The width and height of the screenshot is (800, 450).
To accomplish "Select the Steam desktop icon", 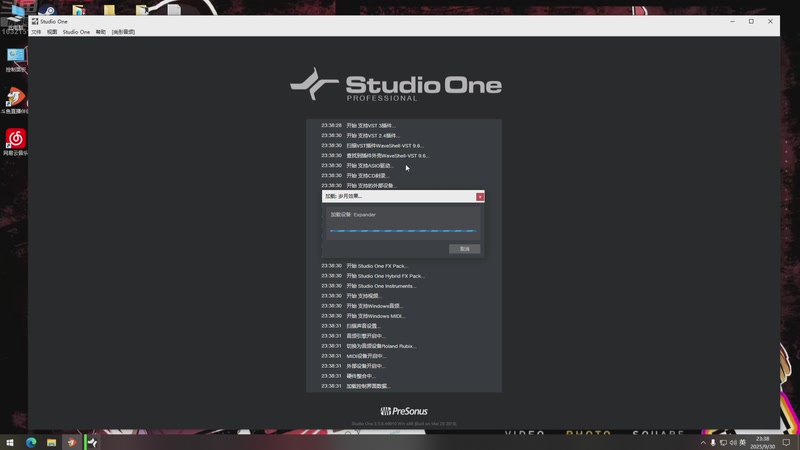I will click(x=47, y=10).
